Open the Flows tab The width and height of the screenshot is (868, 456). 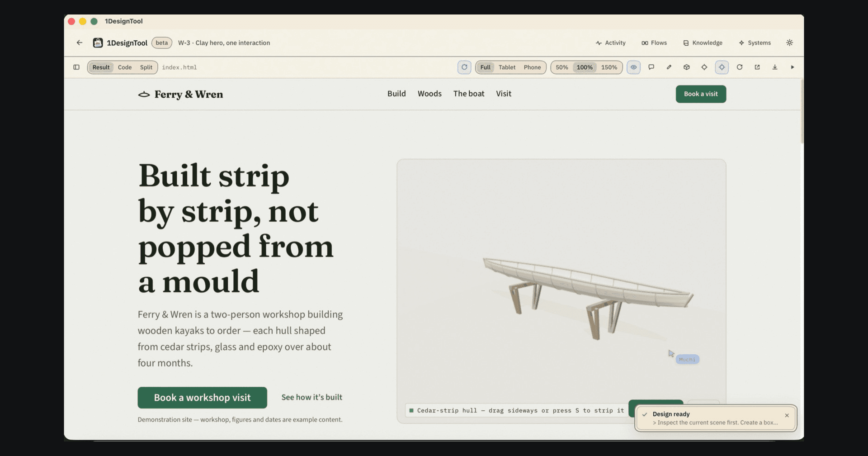654,43
